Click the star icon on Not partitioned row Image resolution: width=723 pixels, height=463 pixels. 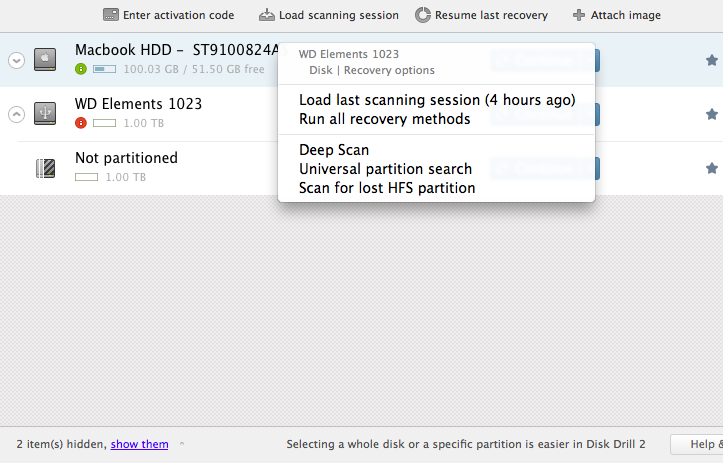(x=711, y=168)
